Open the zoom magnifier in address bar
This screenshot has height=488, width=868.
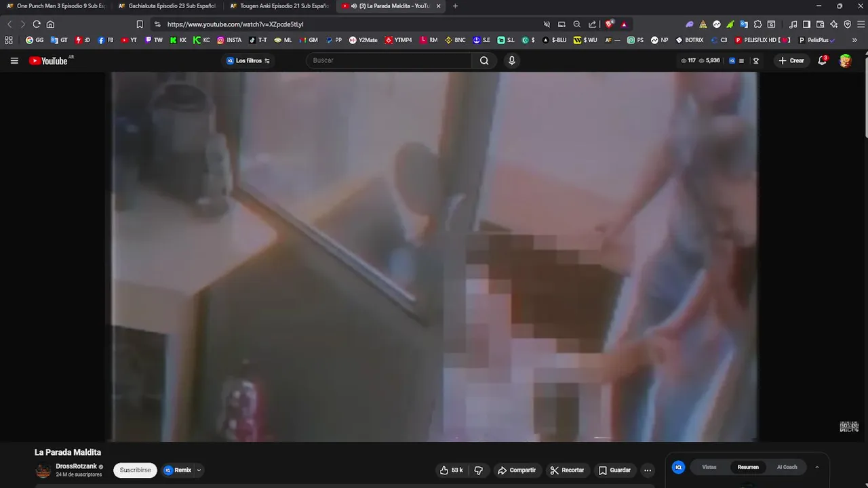pyautogui.click(x=577, y=24)
